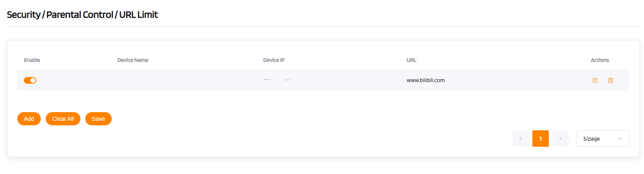
Task: Open the 5/page rows dropdown
Action: (603, 139)
